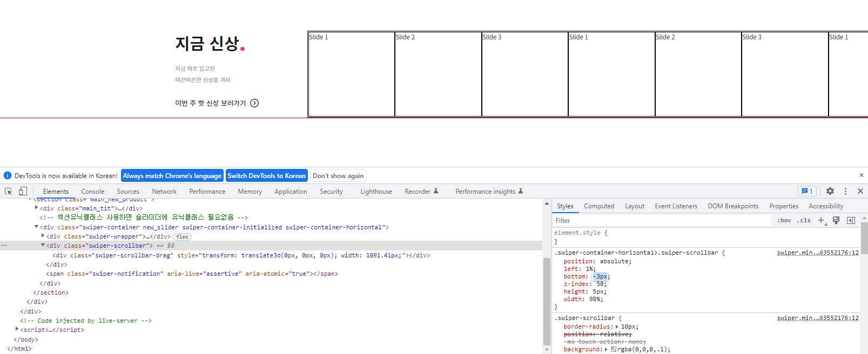Click the first Slide 2 box
This screenshot has height=354, width=868.
tap(438, 74)
